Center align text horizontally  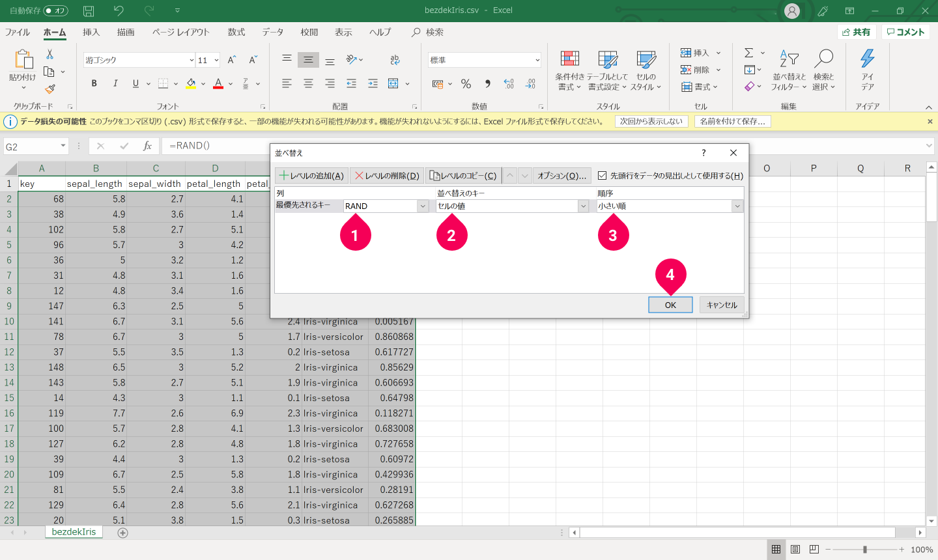(308, 83)
